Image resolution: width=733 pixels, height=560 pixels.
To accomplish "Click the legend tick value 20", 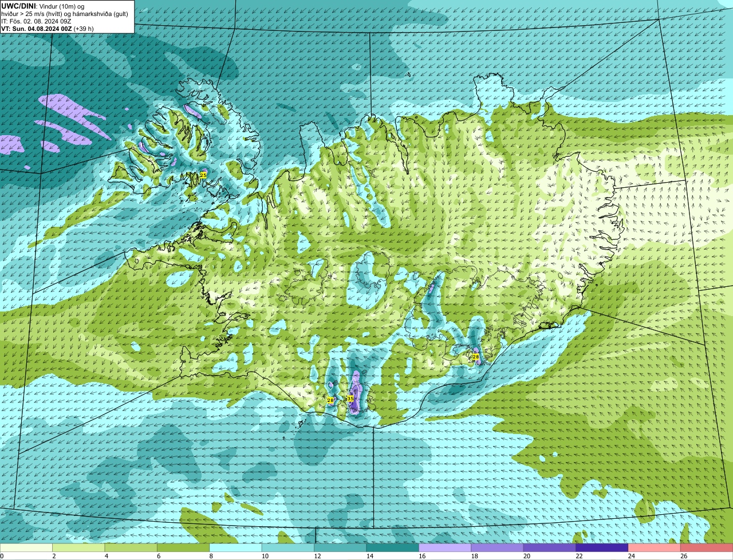I will 527,555.
